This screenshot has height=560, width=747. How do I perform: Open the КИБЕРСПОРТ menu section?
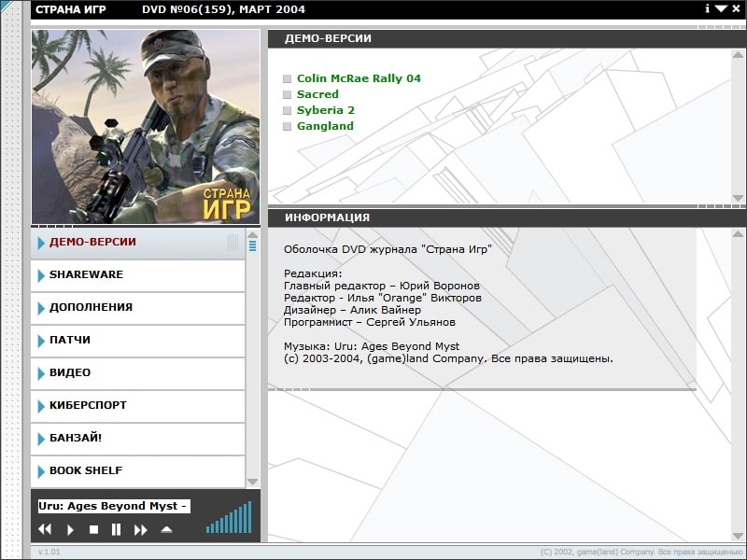(x=138, y=407)
